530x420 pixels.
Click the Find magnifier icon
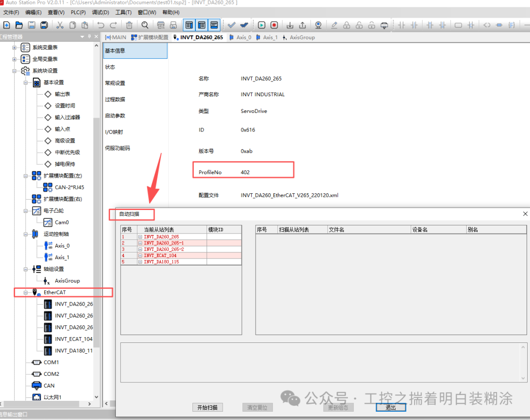(145, 25)
